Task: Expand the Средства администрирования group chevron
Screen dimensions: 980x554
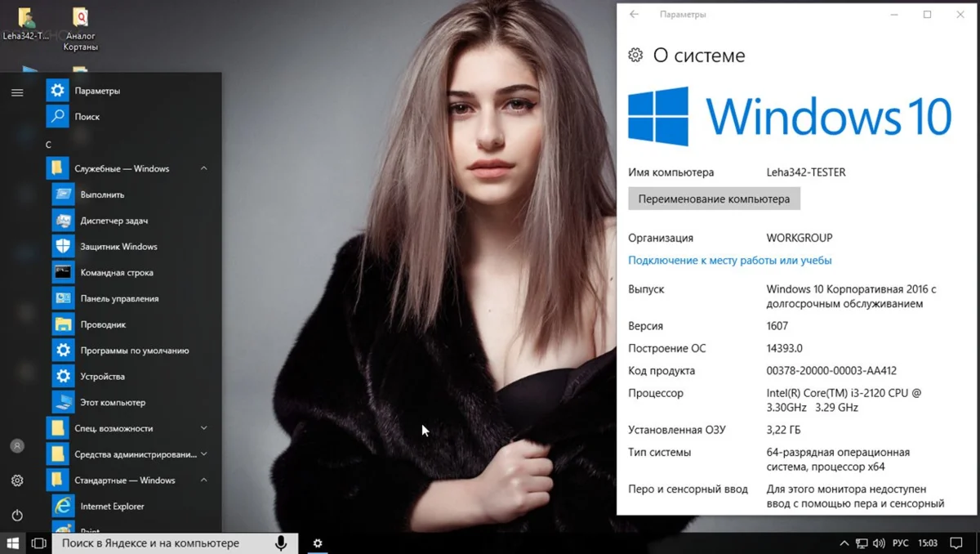Action: (204, 454)
